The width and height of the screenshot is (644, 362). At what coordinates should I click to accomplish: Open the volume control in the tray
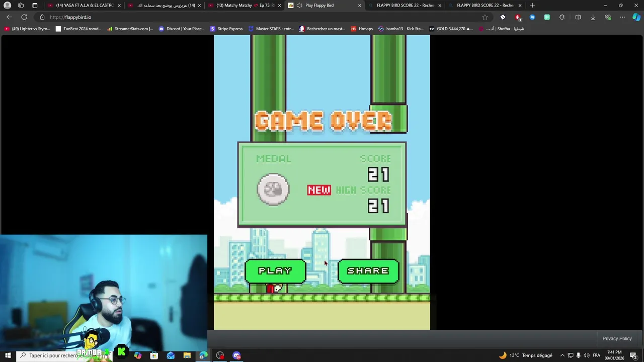tap(586, 355)
